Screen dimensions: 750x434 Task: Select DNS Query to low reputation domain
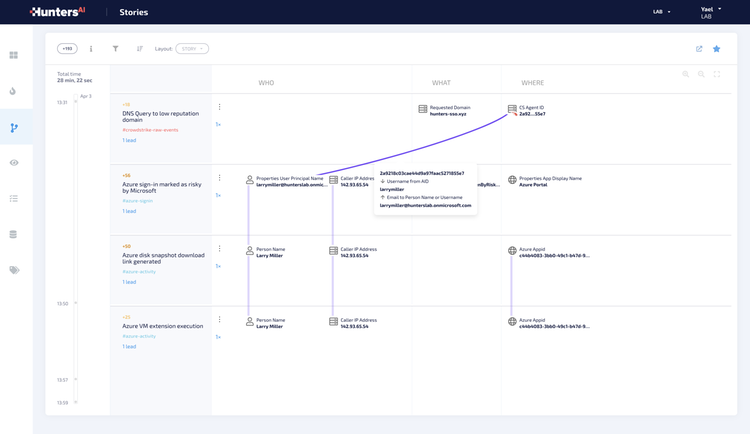pos(161,117)
